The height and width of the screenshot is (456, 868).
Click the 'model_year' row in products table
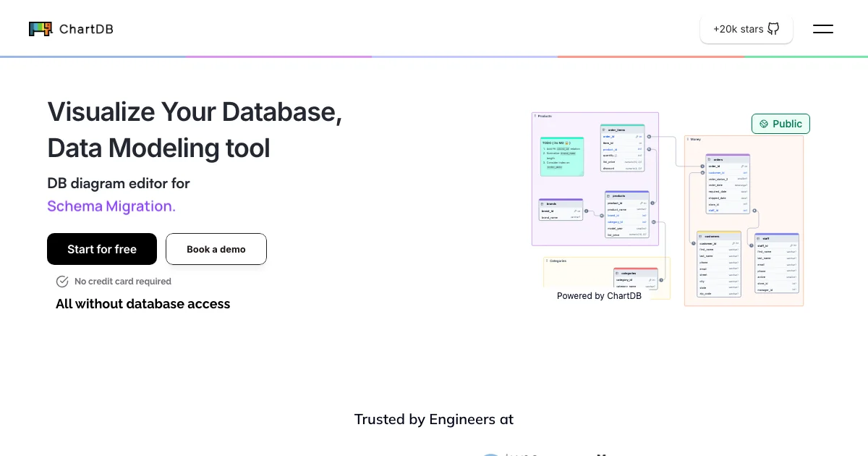point(627,228)
